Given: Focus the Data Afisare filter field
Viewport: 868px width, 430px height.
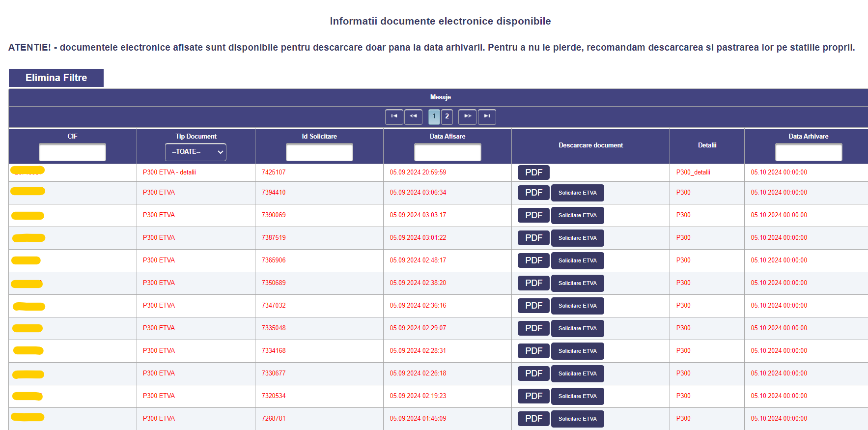Looking at the screenshot, I should (x=448, y=152).
